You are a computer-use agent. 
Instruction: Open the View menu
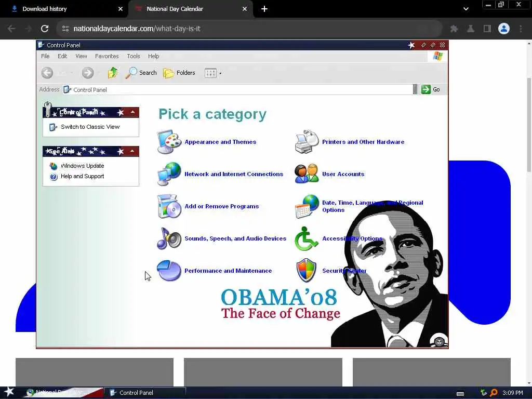[81, 56]
